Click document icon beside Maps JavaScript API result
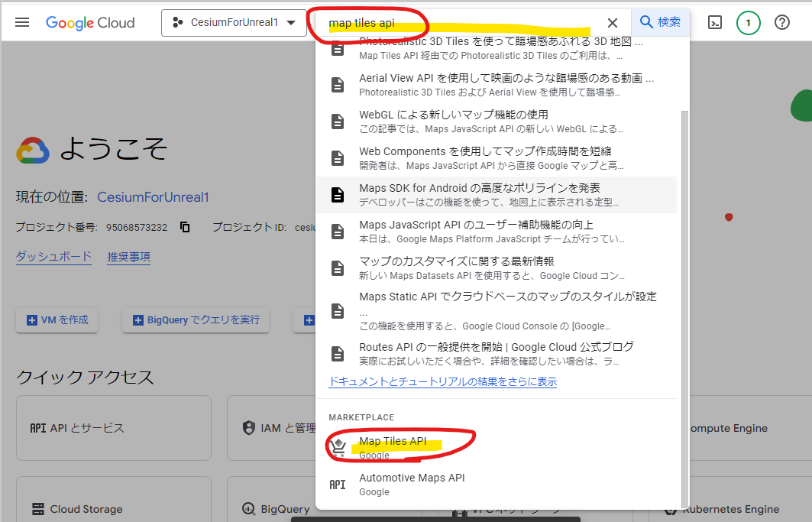This screenshot has height=522, width=812. tap(338, 232)
